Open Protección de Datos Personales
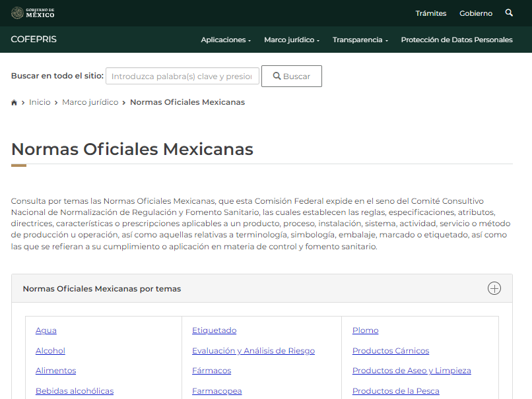Screen dimensions: 532x399 tap(457, 40)
